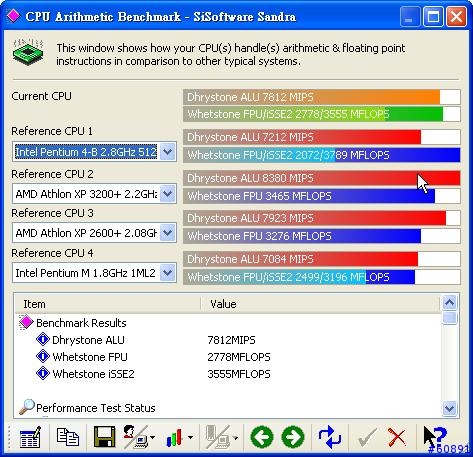The width and height of the screenshot is (473, 457).
Task: Select Intel Pentium M 1.8GHz combo box
Action: (94, 273)
